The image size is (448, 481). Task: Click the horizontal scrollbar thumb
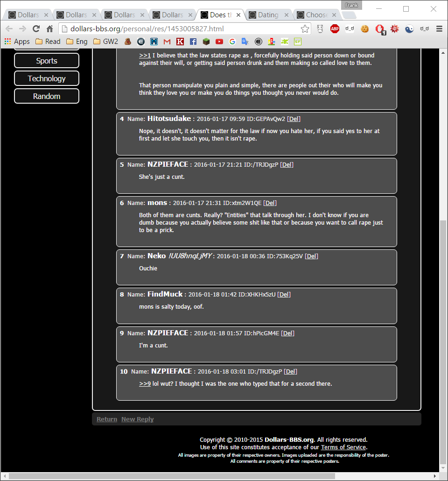click(x=172, y=476)
